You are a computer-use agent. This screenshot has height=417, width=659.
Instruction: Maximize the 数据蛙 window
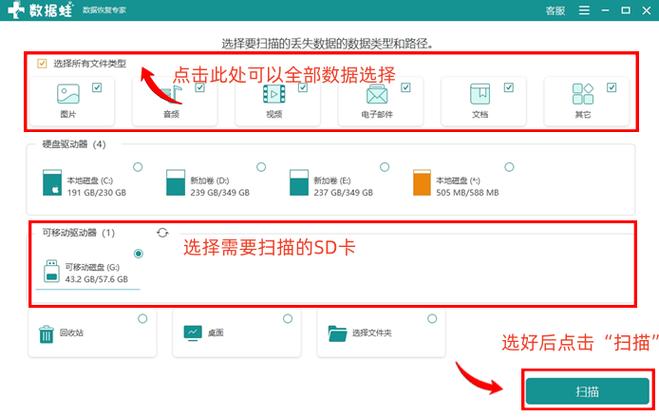(626, 10)
